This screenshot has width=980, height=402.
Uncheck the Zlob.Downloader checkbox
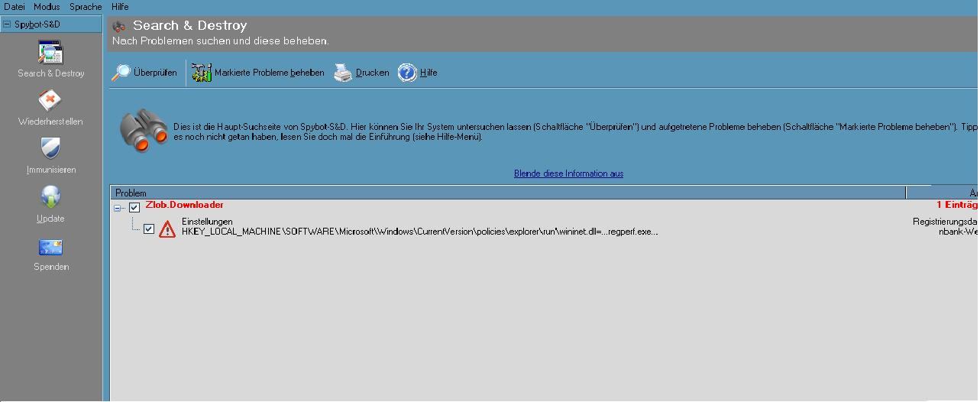tap(134, 207)
